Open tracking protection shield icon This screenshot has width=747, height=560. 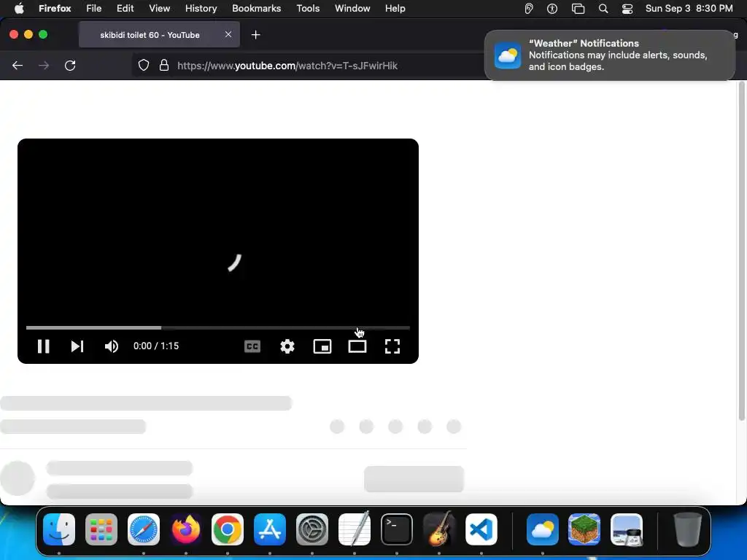[x=144, y=66]
